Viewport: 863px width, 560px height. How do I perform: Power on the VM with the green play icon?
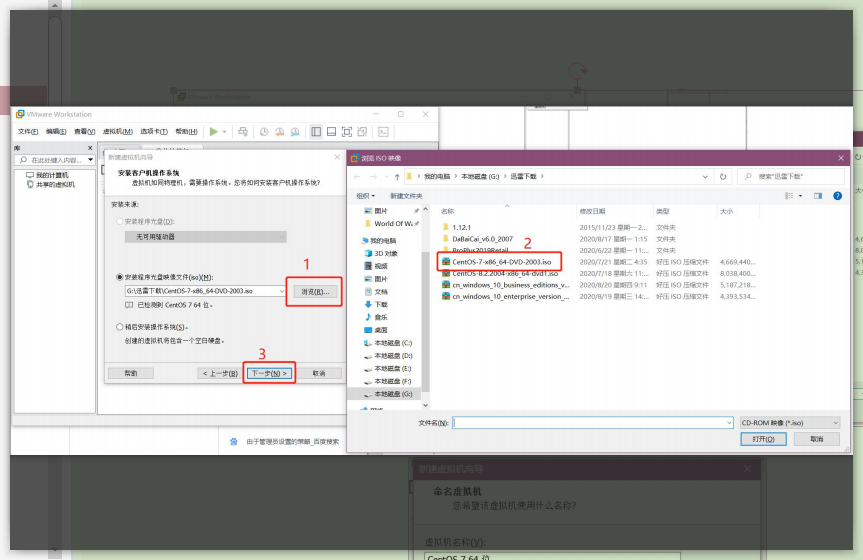tap(214, 132)
